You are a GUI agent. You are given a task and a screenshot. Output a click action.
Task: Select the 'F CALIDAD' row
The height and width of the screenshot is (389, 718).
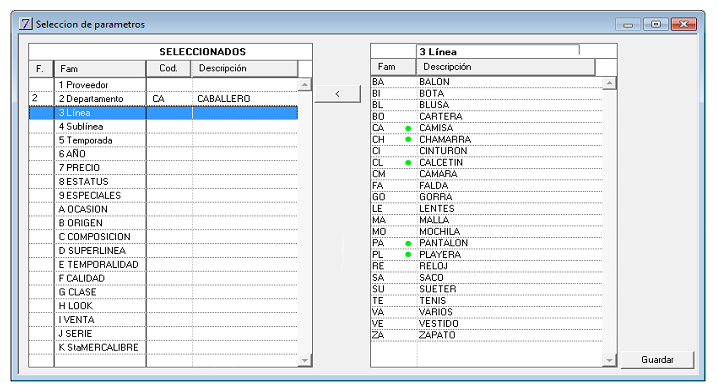pyautogui.click(x=163, y=278)
